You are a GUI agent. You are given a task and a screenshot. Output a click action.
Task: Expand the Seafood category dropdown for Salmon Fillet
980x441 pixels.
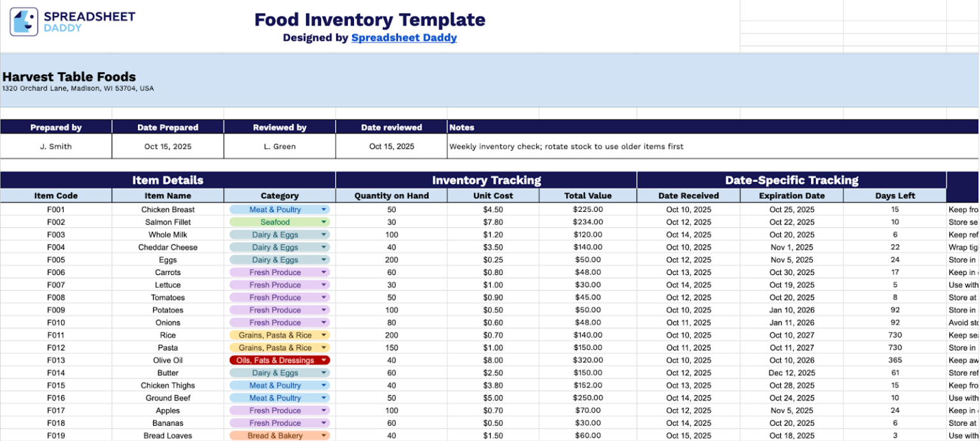(323, 221)
